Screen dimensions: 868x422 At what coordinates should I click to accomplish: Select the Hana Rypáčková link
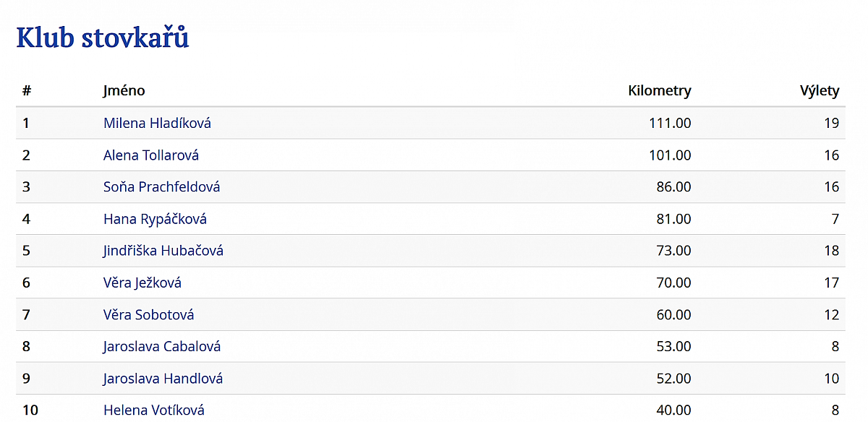pos(155,219)
